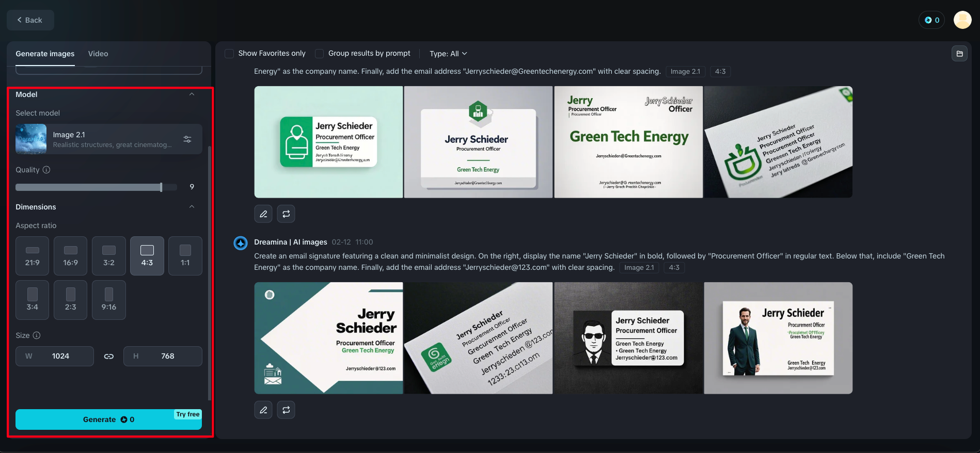Select the 3:2 aspect ratio
This screenshot has height=453, width=980.
click(109, 256)
